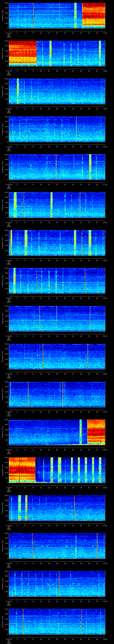Click the 10:31:00 start time label
Screen dimensions: 114x644
[x=9, y=601]
